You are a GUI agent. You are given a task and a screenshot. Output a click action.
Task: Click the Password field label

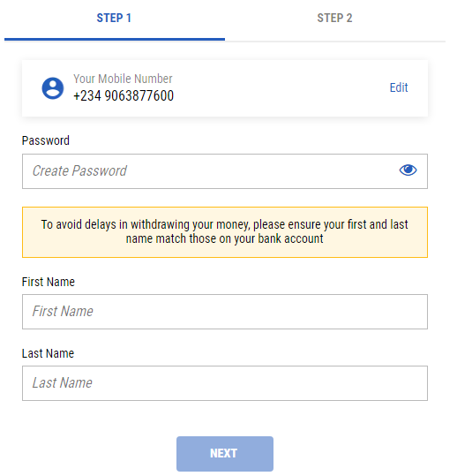point(46,140)
